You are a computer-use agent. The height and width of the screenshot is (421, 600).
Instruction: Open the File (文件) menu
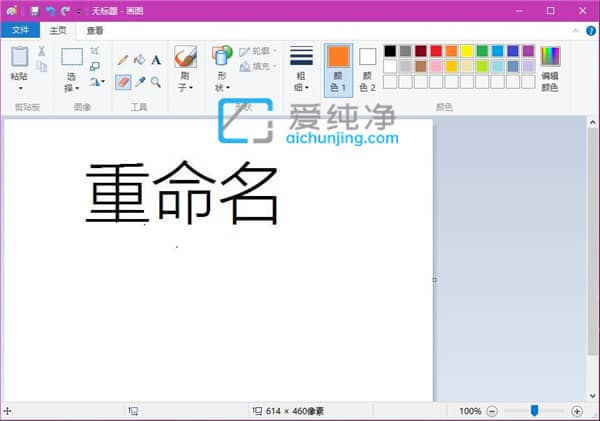click(x=20, y=30)
